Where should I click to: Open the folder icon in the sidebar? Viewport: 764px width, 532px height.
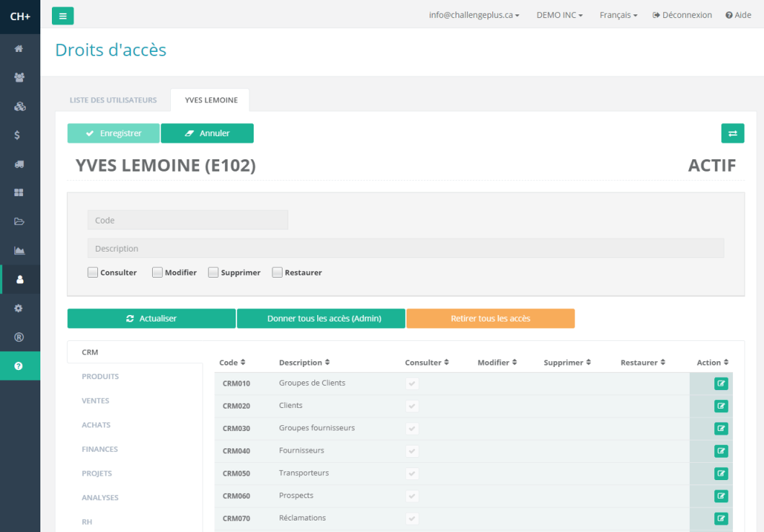(19, 221)
